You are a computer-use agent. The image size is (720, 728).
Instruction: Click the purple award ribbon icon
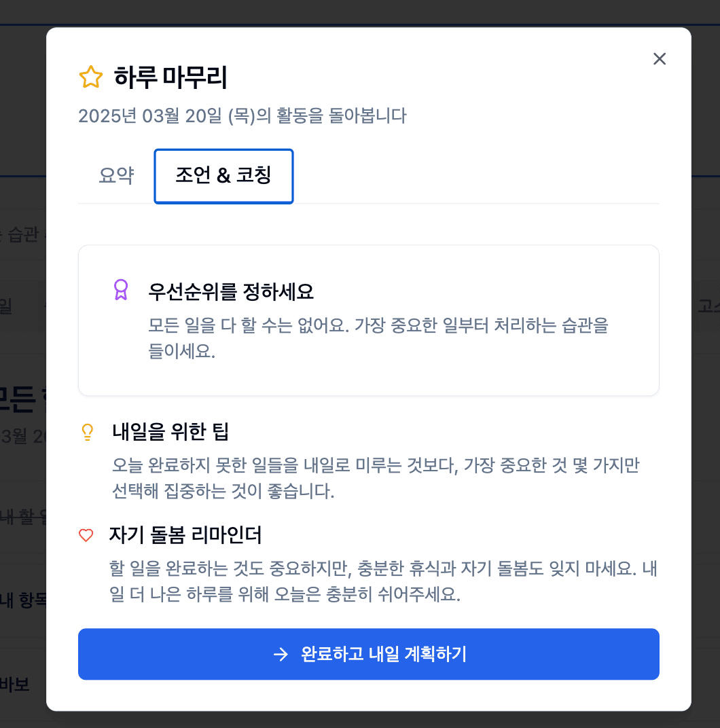point(121,290)
